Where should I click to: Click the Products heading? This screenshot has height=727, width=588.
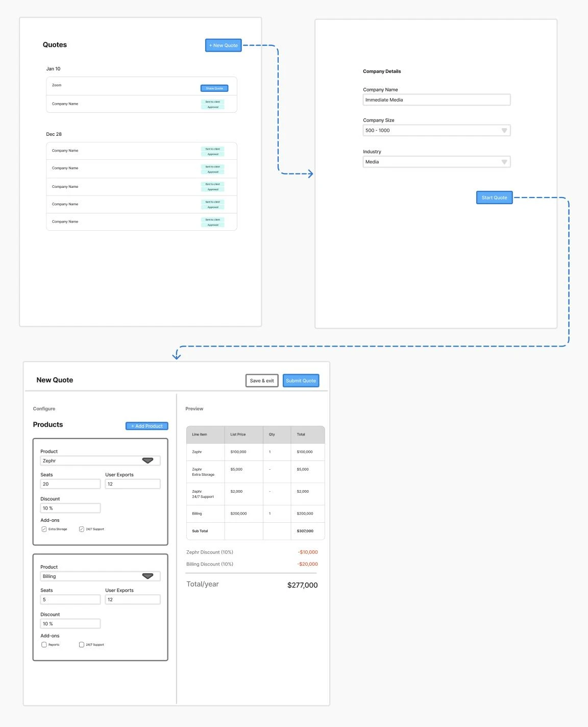click(48, 425)
